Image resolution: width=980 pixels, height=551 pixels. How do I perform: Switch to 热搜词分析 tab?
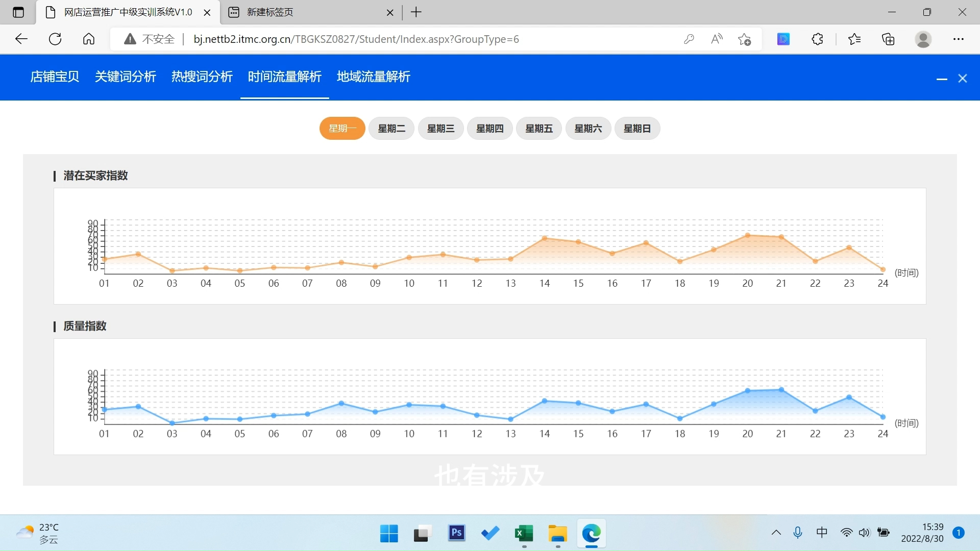pyautogui.click(x=202, y=77)
